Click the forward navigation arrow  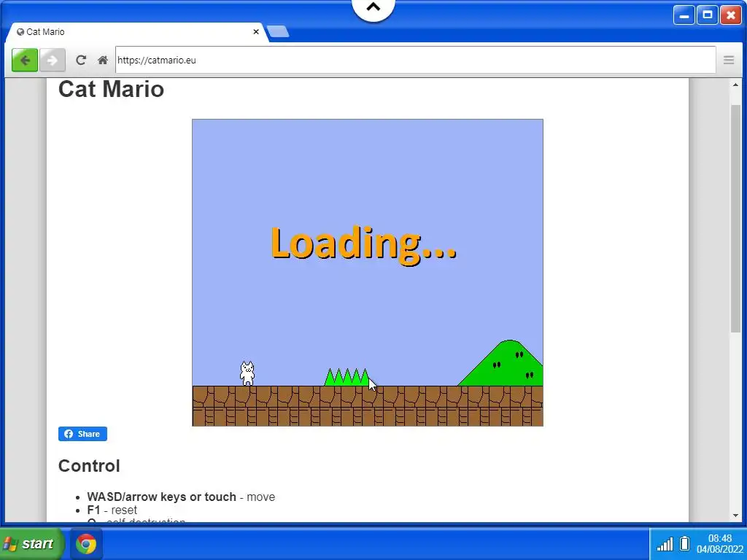53,60
